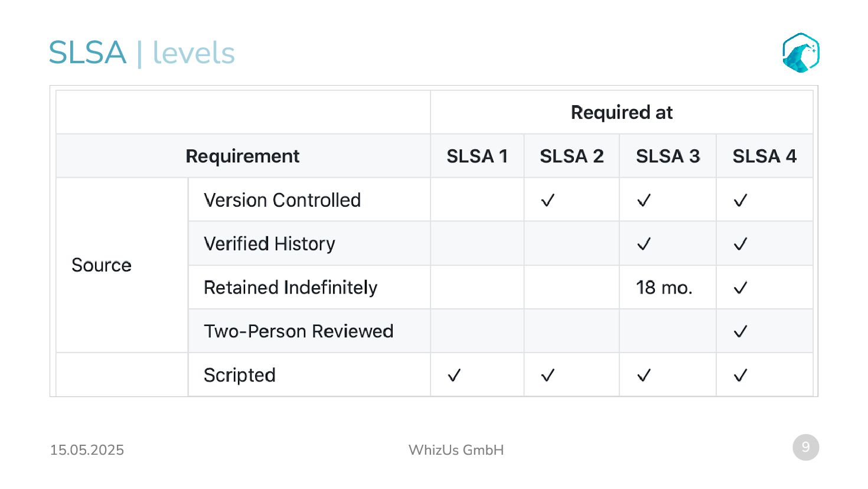Select the "SLSA 3" column header
The width and height of the screenshot is (868, 489).
coord(667,156)
